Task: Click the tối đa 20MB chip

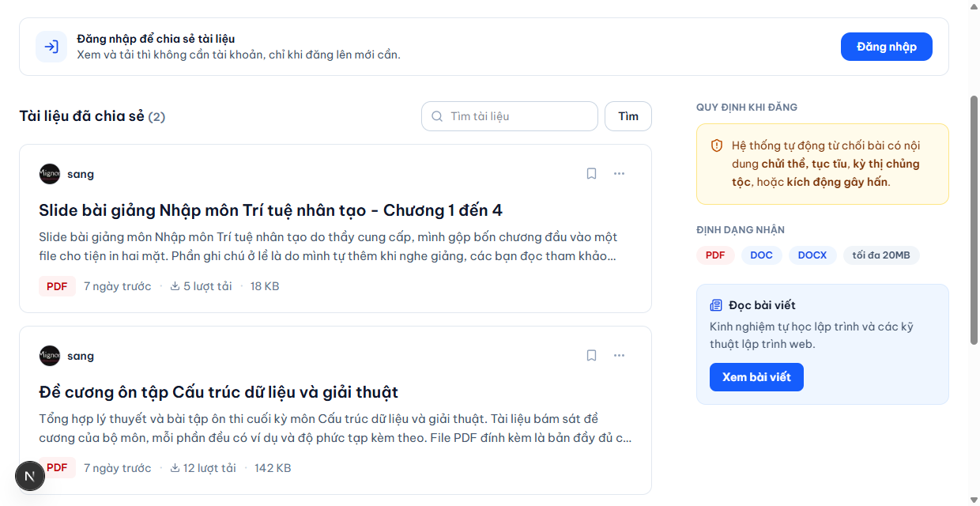Action: pos(881,255)
